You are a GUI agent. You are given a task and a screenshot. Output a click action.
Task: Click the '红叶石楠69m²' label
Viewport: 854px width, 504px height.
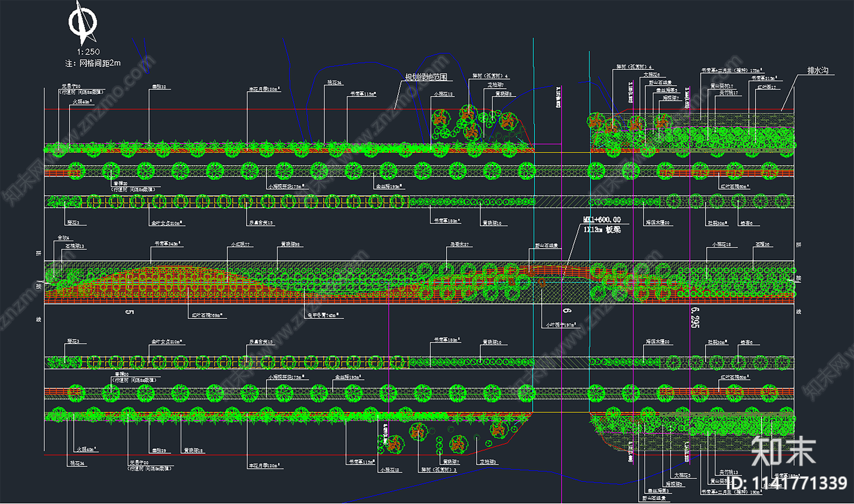click(x=207, y=316)
